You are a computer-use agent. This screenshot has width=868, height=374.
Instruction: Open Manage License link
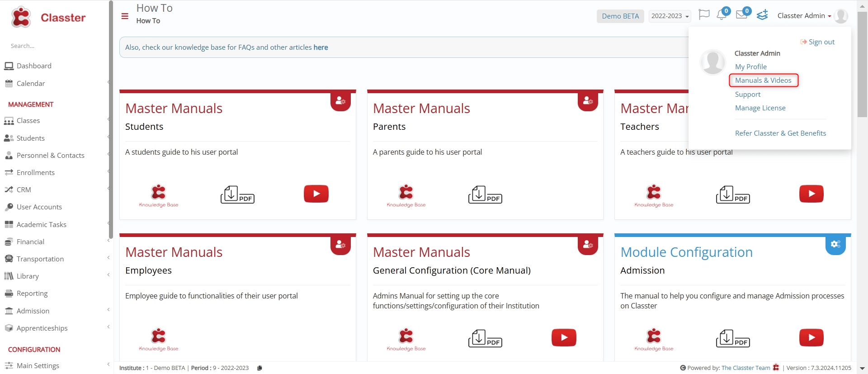760,108
